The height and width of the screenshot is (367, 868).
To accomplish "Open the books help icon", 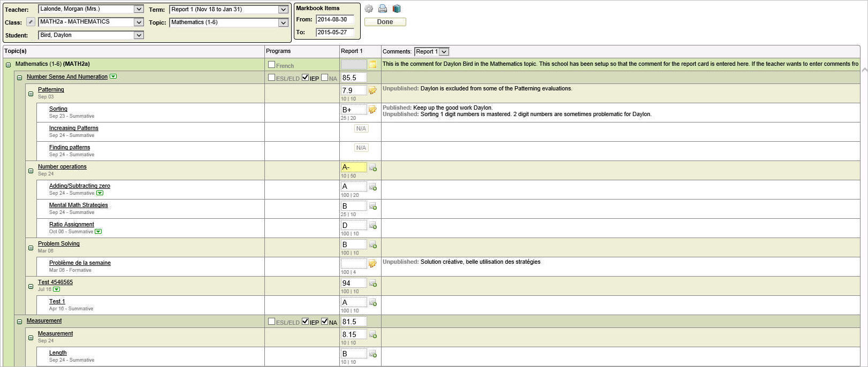I will pos(397,9).
